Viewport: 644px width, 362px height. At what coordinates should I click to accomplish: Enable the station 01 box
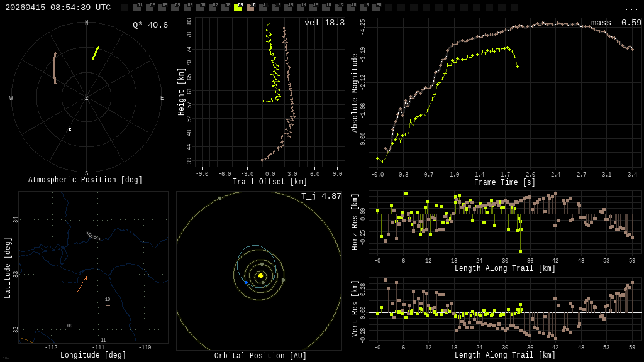click(137, 8)
